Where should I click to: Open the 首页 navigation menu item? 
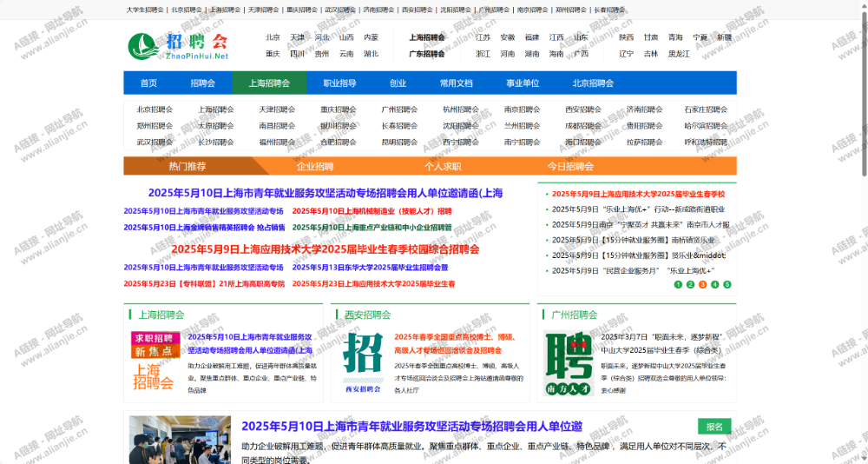coord(149,83)
